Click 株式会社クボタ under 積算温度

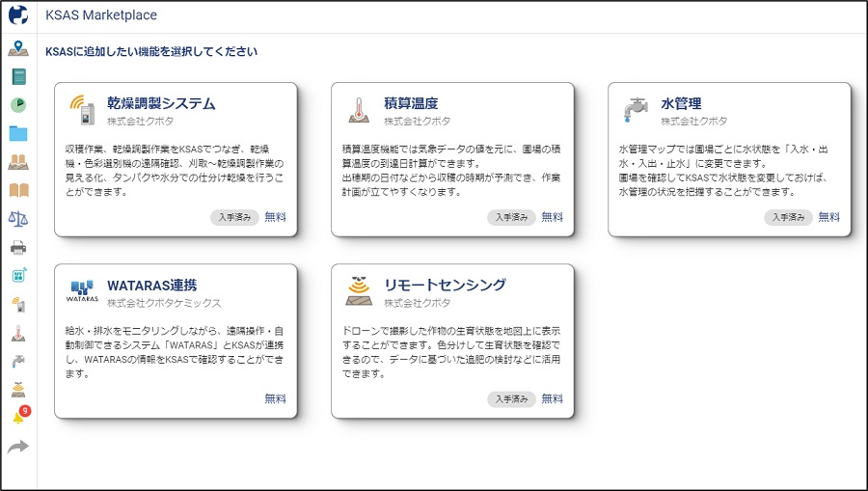[x=417, y=122]
